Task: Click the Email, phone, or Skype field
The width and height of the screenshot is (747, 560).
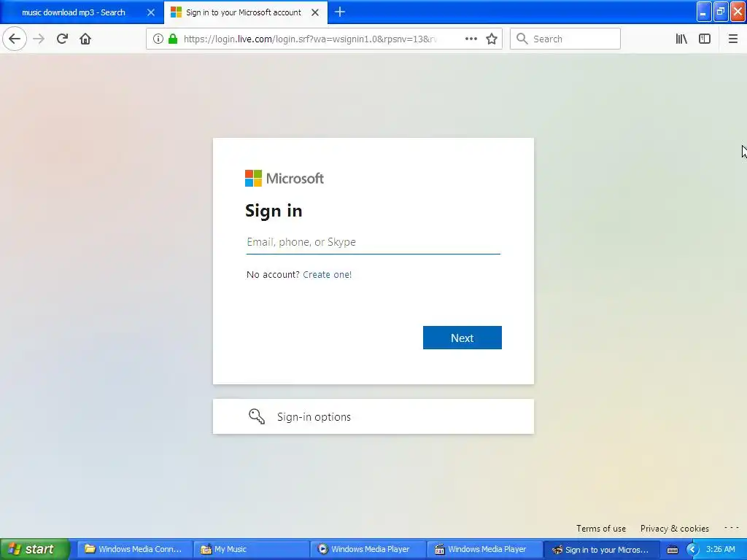Action: point(373,242)
